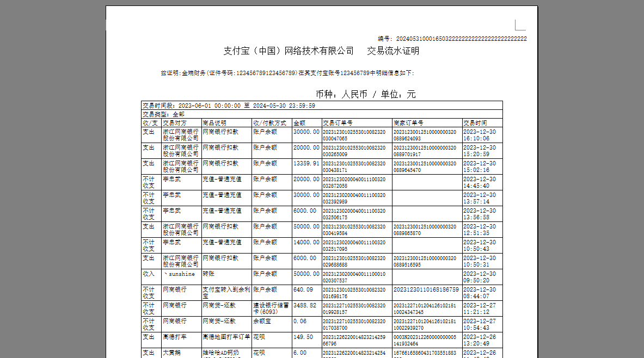
Task: Click the 交易流水证明 heading text
Action: 393,51
